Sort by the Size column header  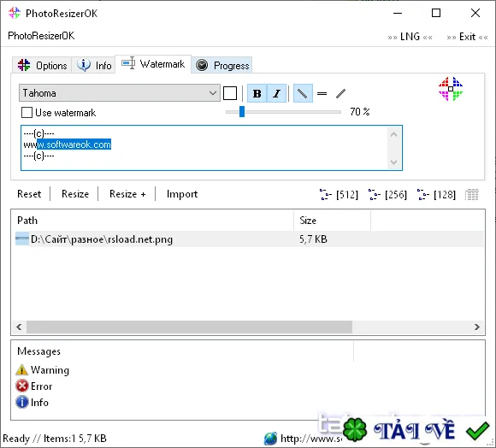coord(332,221)
